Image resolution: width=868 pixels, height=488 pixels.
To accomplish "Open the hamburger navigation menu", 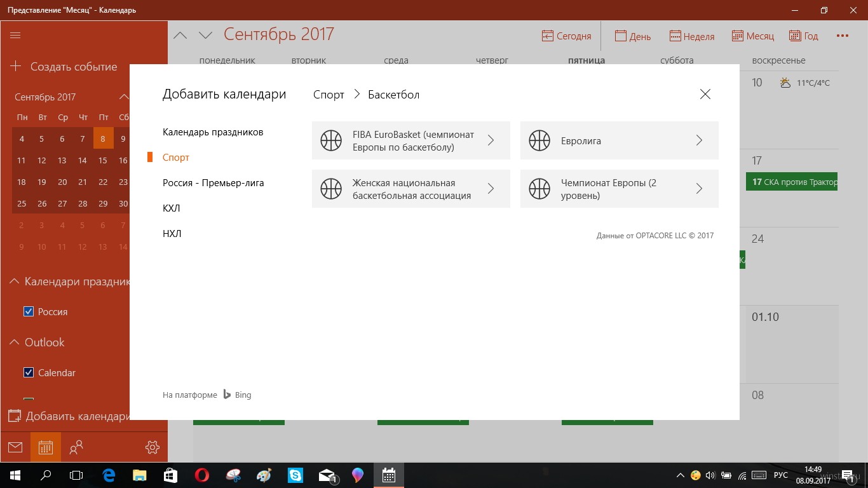I will [16, 36].
